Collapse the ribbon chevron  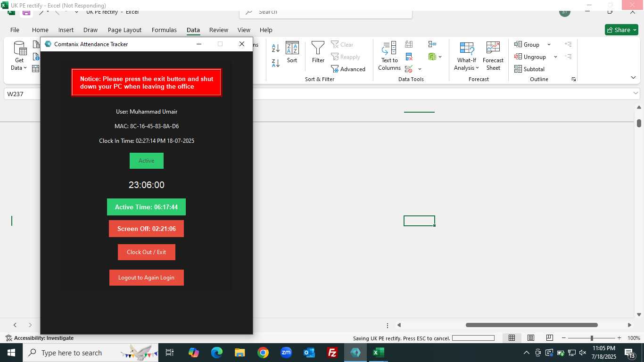pos(633,78)
